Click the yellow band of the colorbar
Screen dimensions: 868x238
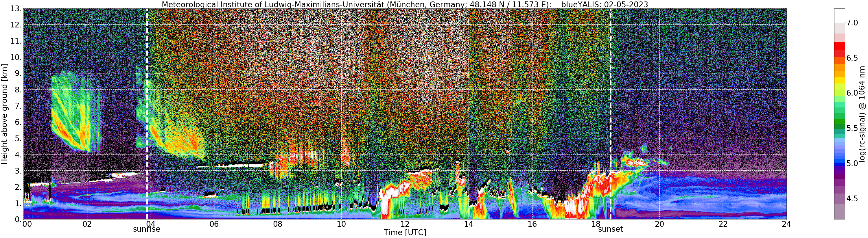click(839, 81)
